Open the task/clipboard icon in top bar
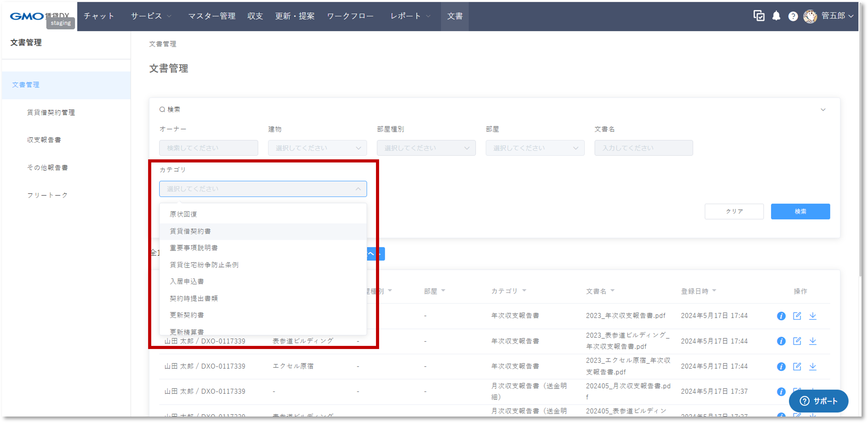 [759, 16]
